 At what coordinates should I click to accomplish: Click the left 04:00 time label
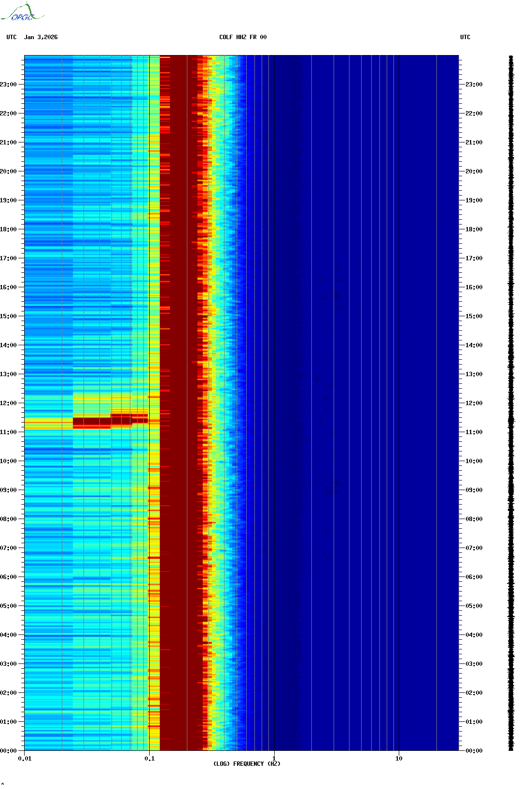click(x=8, y=635)
